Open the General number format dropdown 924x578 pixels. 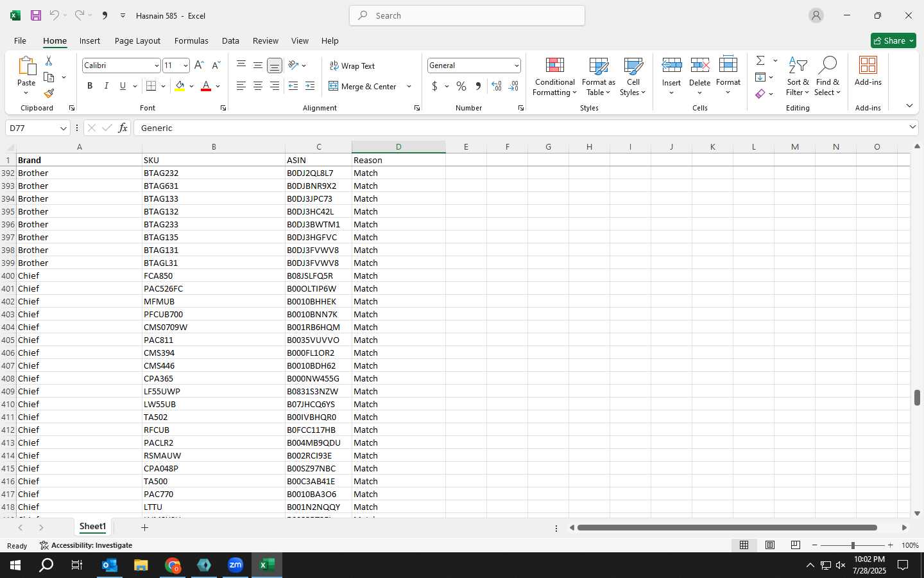516,66
